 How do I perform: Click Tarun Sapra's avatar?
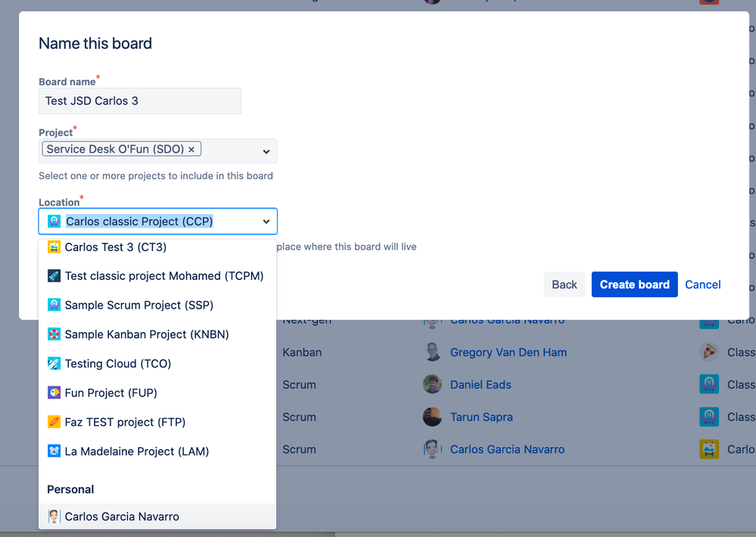[x=432, y=417]
